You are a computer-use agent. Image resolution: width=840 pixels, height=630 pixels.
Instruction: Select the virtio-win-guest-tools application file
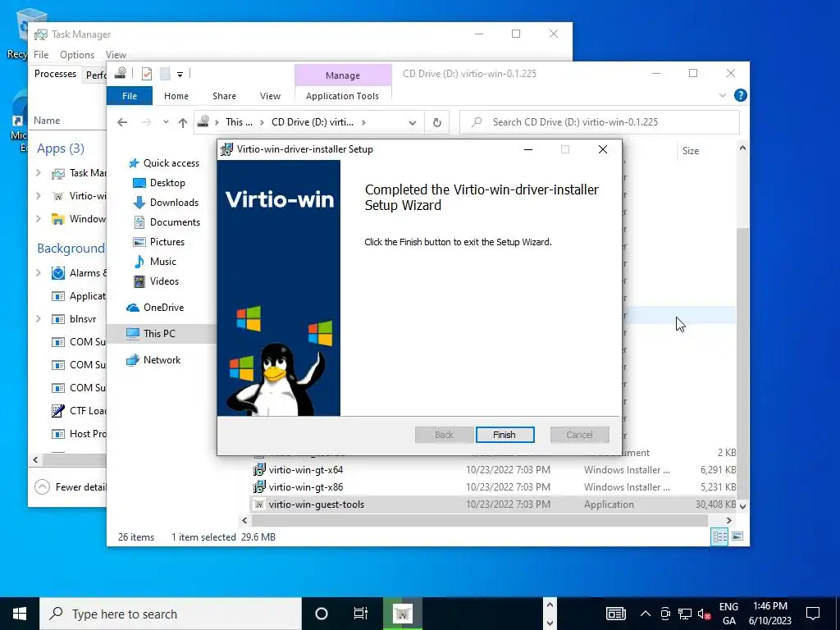coord(317,504)
